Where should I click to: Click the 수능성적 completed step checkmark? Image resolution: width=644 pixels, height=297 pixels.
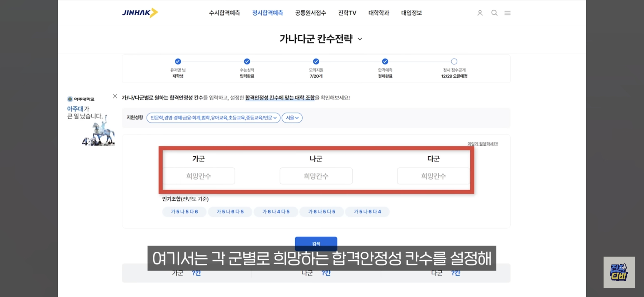(247, 61)
